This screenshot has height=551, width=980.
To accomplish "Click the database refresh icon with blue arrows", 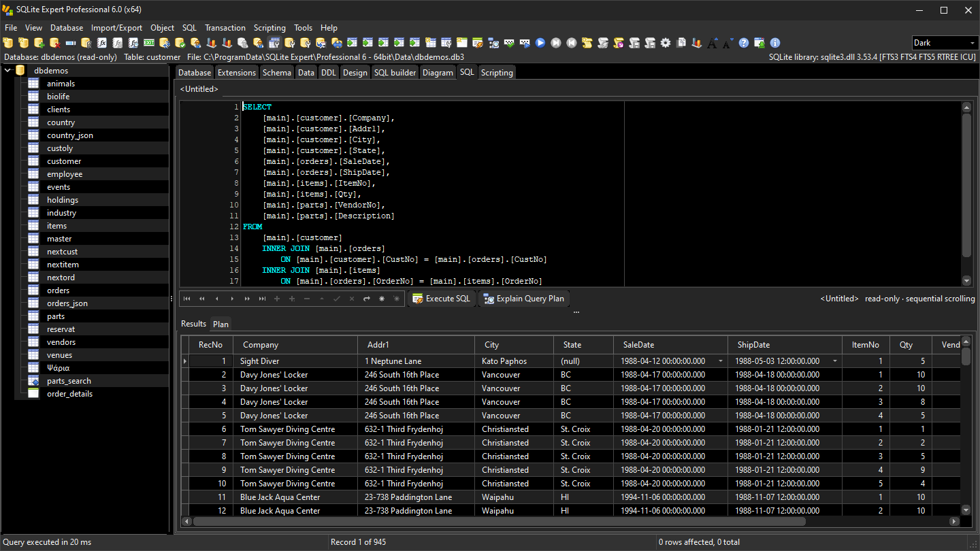I will [x=164, y=43].
